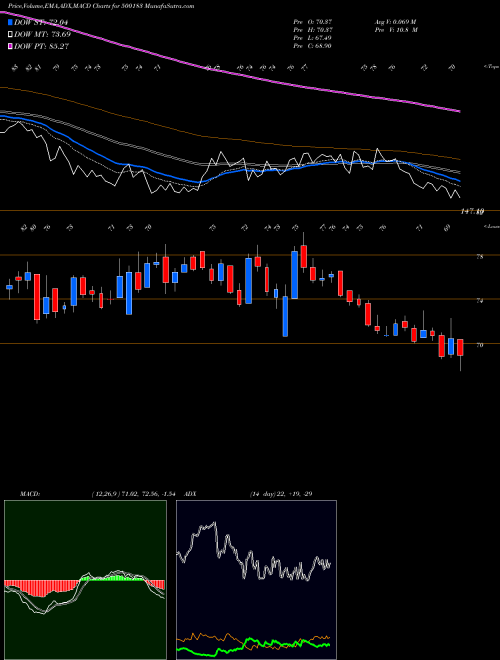Click the MACD: panel title
The height and width of the screenshot is (660, 500).
[30, 494]
